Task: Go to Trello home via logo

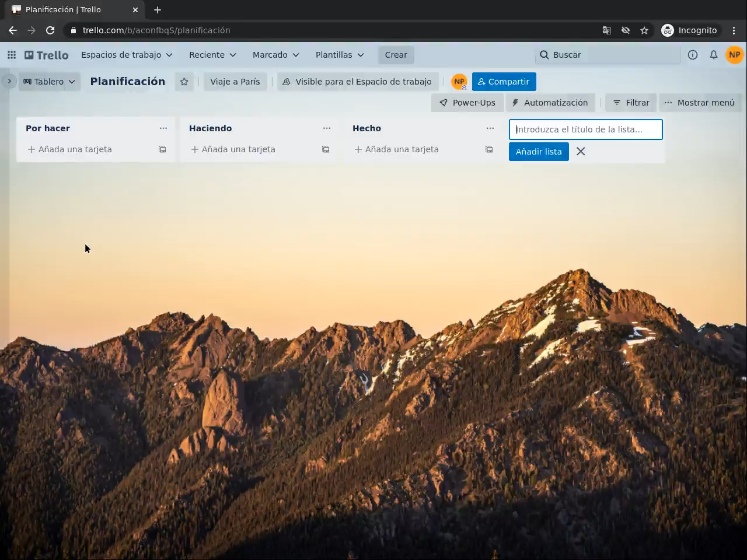Action: pyautogui.click(x=47, y=55)
